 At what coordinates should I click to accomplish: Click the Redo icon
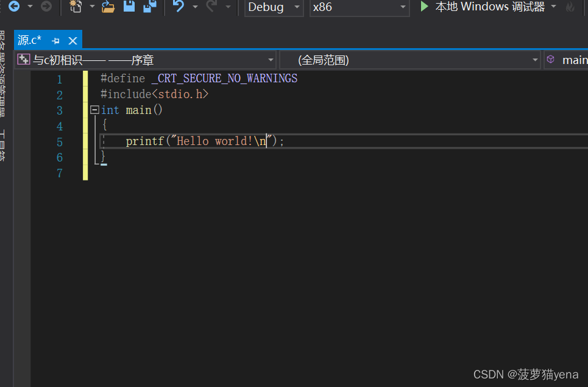[x=211, y=6]
